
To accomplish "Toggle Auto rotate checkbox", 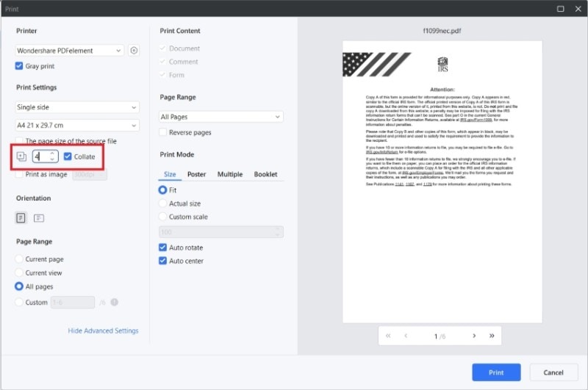I will 162,248.
